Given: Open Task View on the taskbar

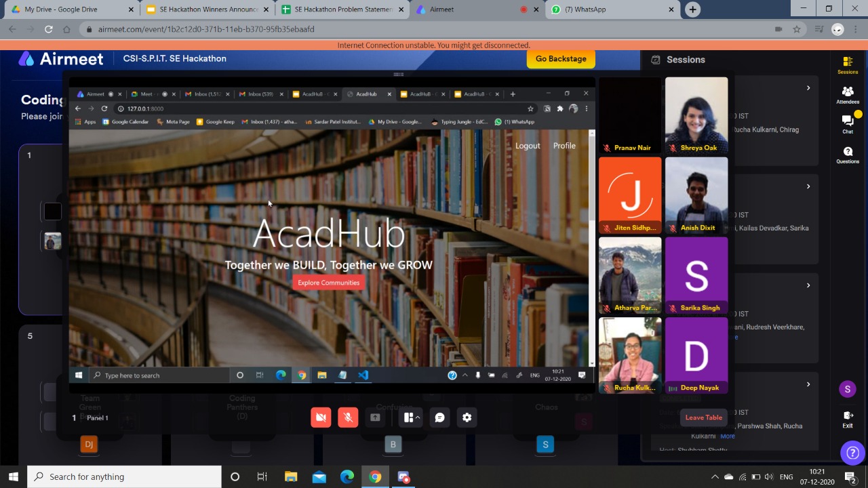Looking at the screenshot, I should point(262,476).
